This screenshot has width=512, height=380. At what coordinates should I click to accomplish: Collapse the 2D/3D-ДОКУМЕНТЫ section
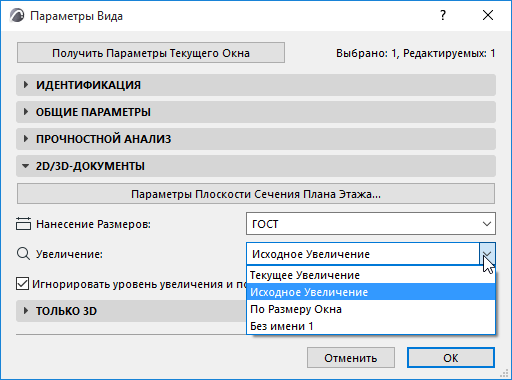click(x=256, y=166)
